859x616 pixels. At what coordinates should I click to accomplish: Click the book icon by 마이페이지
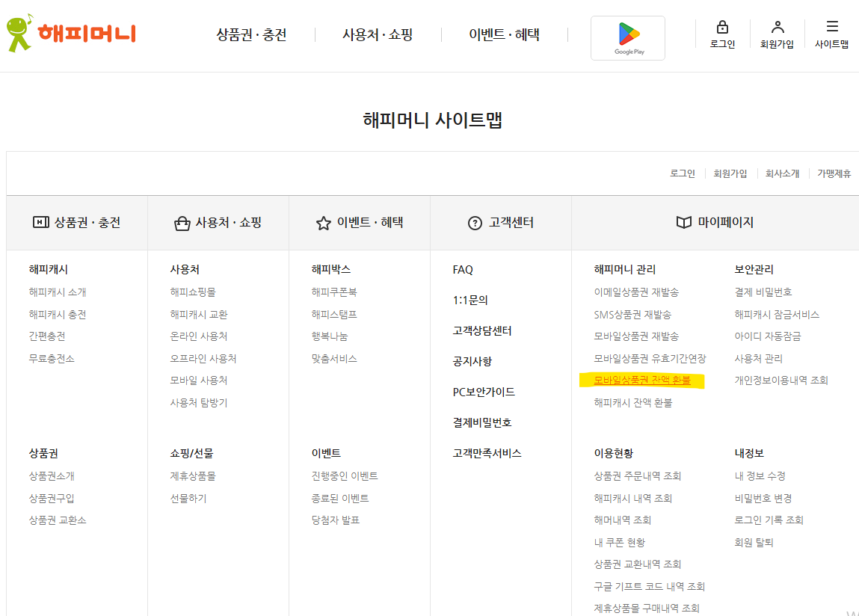tap(683, 223)
